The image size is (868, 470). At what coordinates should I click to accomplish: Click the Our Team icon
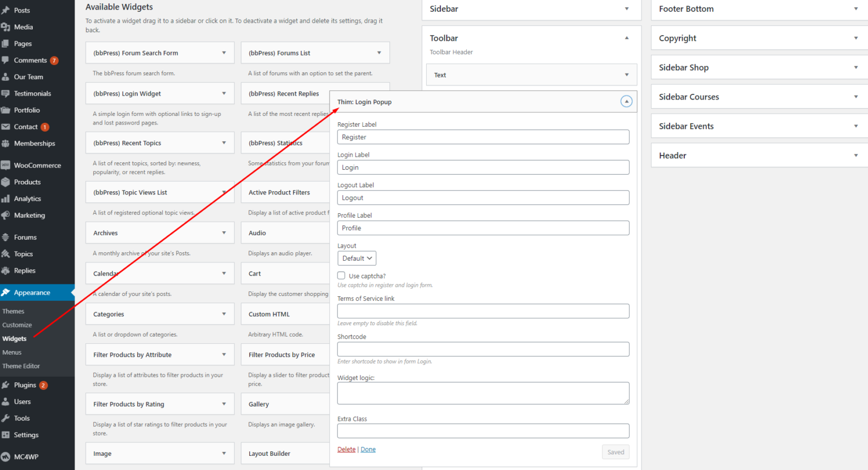click(x=6, y=77)
